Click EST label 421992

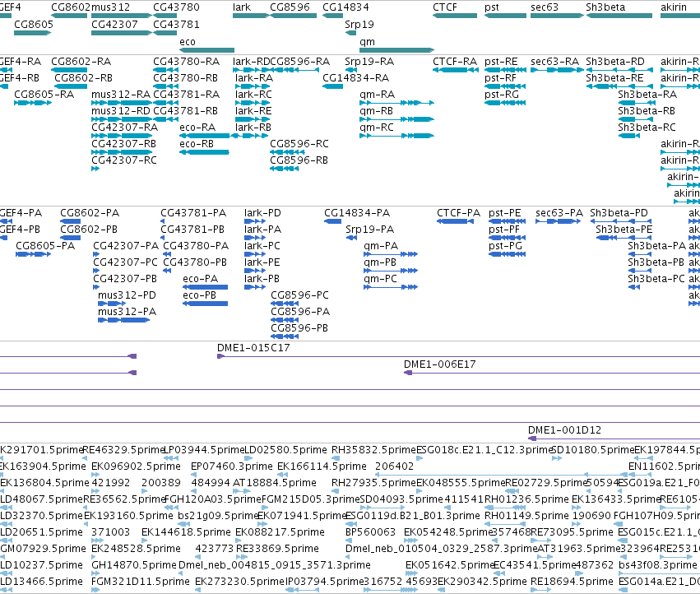pos(111,483)
